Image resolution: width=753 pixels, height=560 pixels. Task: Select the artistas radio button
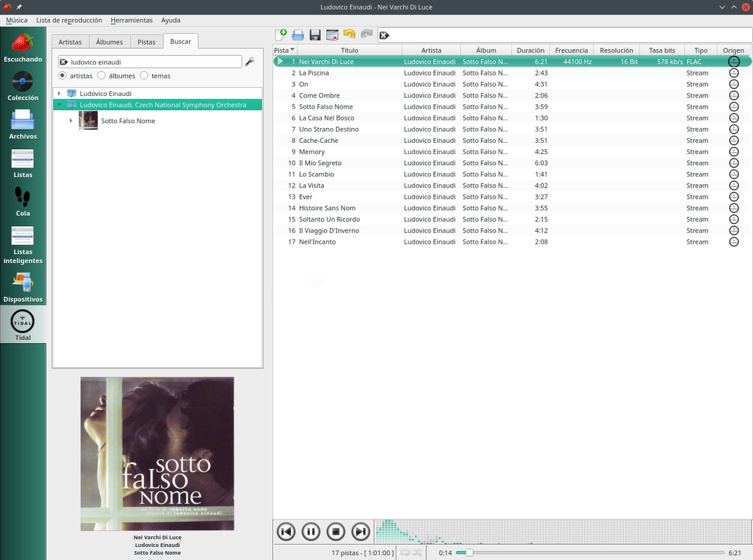pyautogui.click(x=62, y=76)
